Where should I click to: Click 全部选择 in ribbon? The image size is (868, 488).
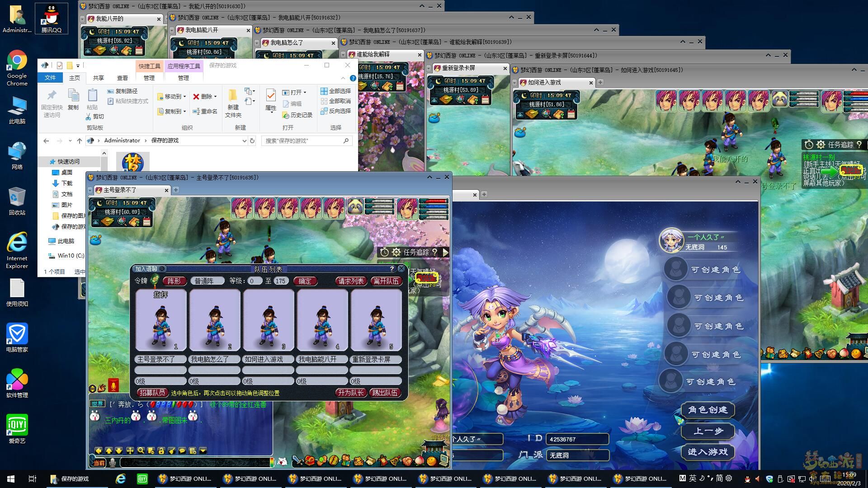point(335,91)
